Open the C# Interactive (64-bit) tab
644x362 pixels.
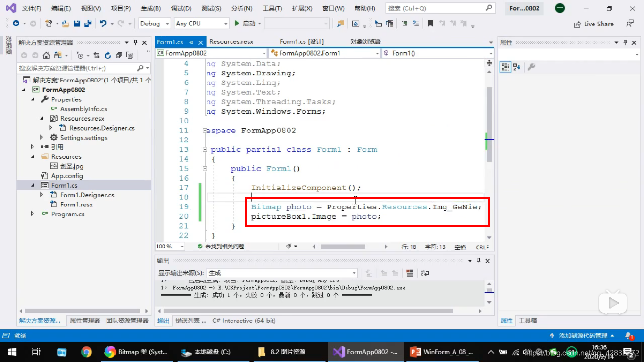tap(244, 321)
